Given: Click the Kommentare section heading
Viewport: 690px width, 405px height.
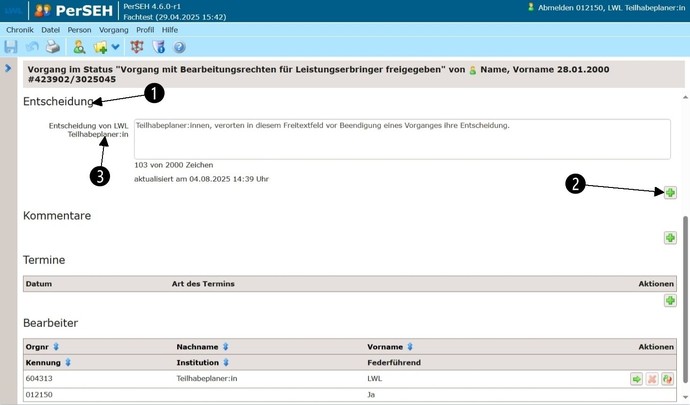Looking at the screenshot, I should tap(57, 216).
